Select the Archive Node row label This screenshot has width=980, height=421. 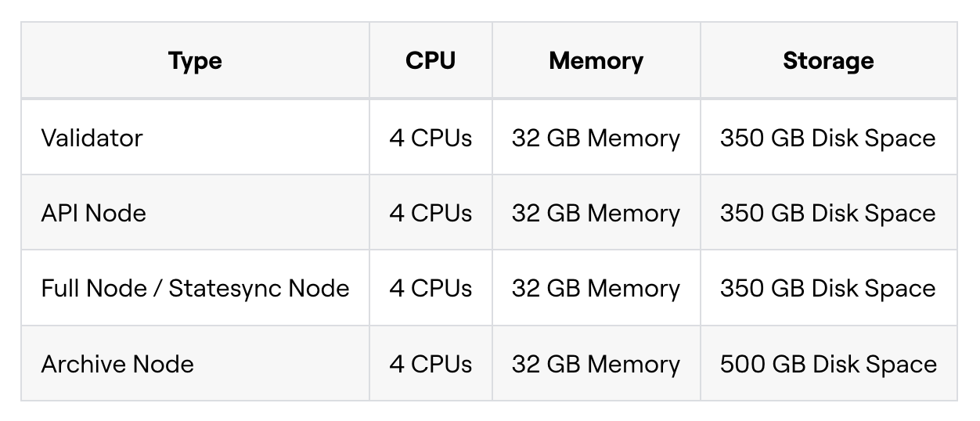coord(117,364)
